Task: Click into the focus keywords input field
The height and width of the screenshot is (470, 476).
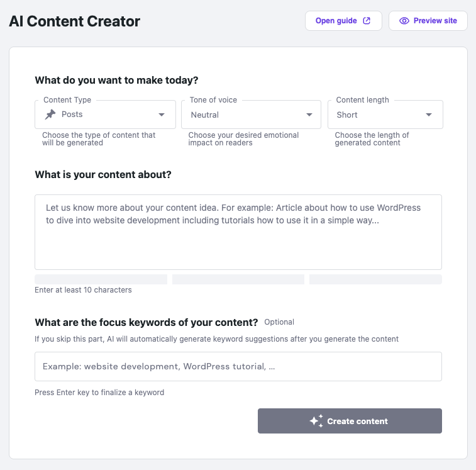Action: [238, 366]
